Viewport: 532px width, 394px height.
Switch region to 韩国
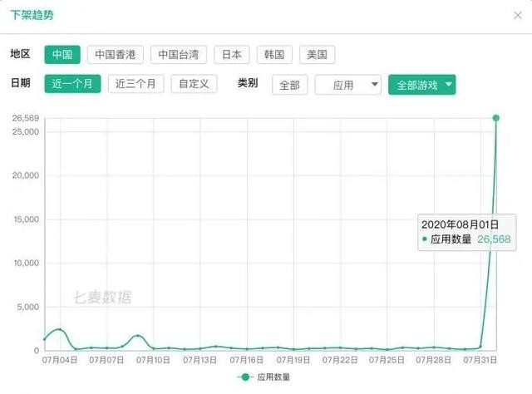(274, 55)
